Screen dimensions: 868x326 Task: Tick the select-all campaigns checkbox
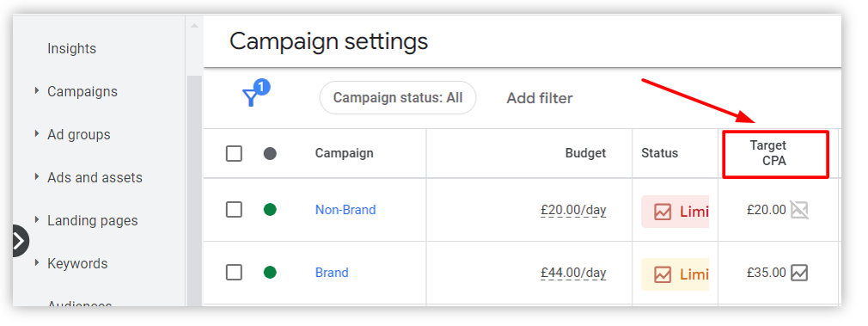234,154
